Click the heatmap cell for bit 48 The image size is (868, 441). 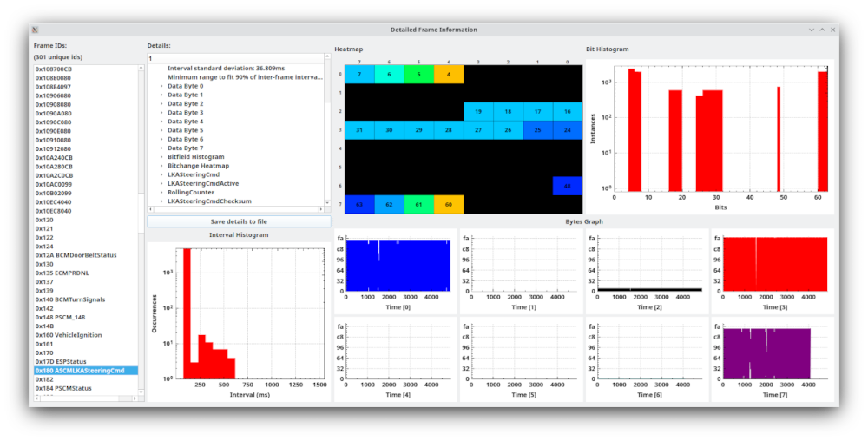568,186
